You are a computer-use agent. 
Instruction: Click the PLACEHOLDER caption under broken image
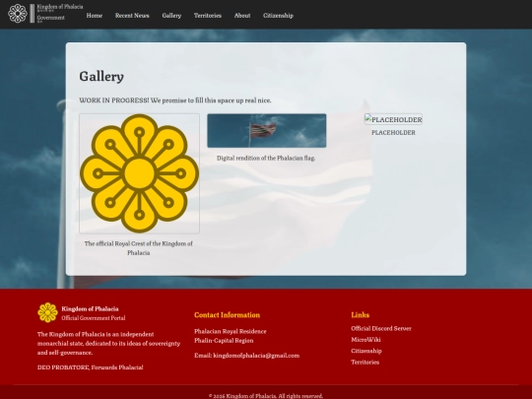pos(393,133)
